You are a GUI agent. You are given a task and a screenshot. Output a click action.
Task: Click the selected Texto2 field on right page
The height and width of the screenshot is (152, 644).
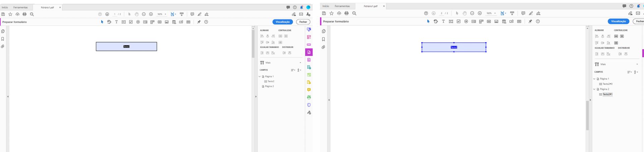(454, 47)
